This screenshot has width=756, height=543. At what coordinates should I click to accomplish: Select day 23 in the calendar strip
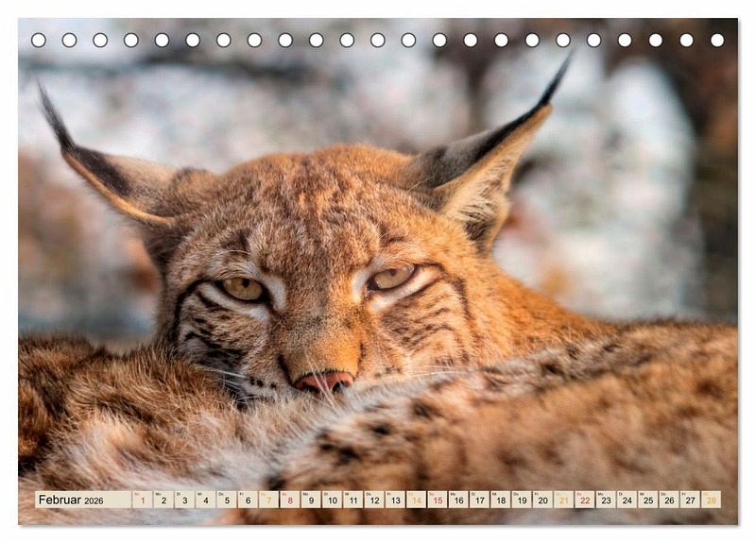606,500
